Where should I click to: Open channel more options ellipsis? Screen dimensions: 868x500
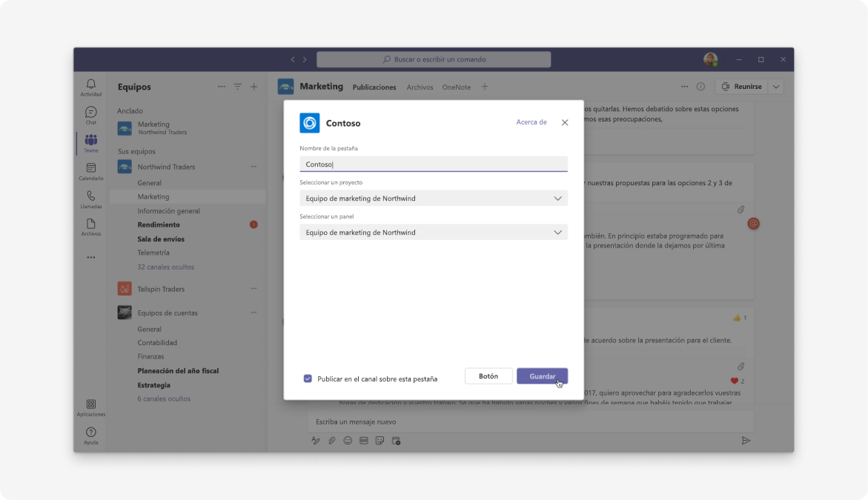pos(684,86)
